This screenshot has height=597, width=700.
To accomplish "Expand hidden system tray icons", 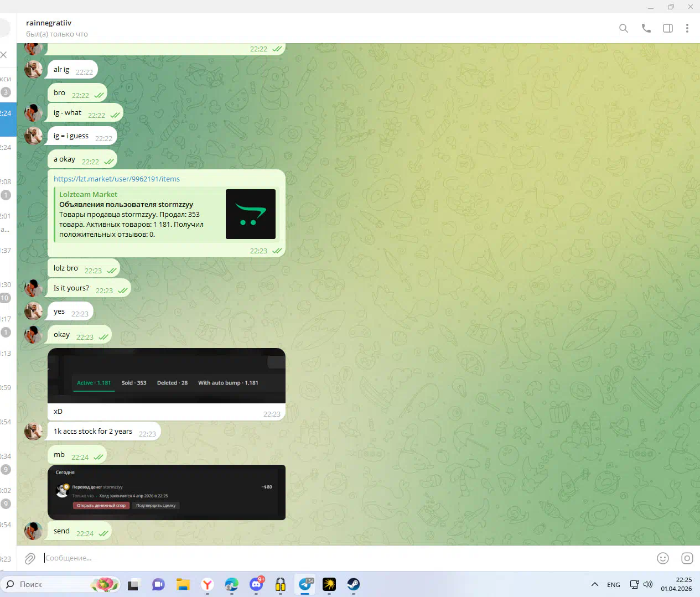I will [594, 584].
